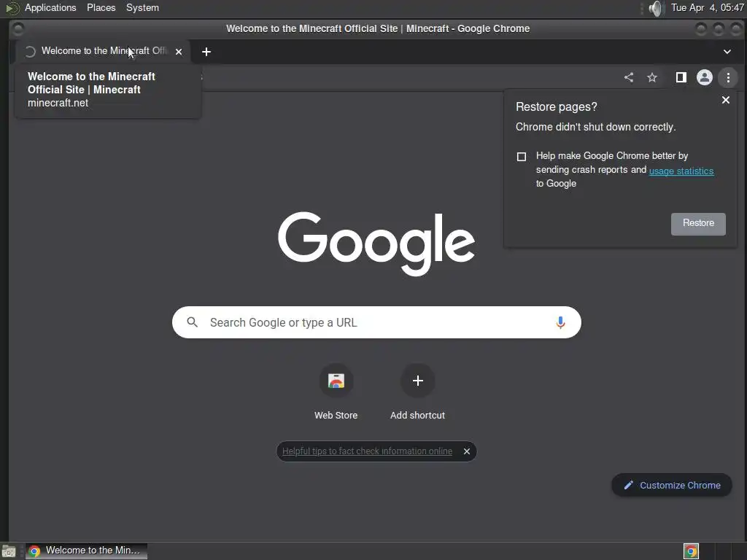Share this page icon
Image resolution: width=747 pixels, height=560 pixels.
pyautogui.click(x=629, y=77)
